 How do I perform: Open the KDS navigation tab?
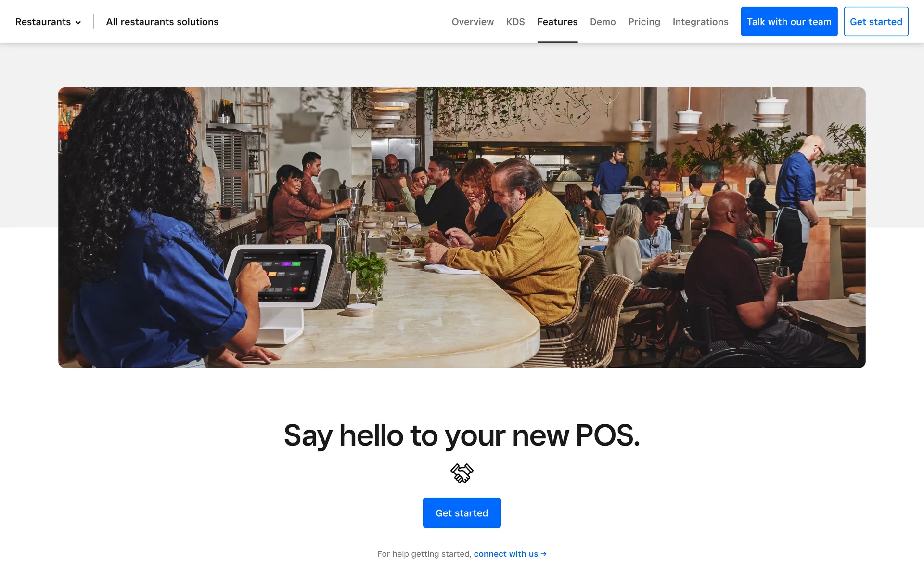point(515,22)
